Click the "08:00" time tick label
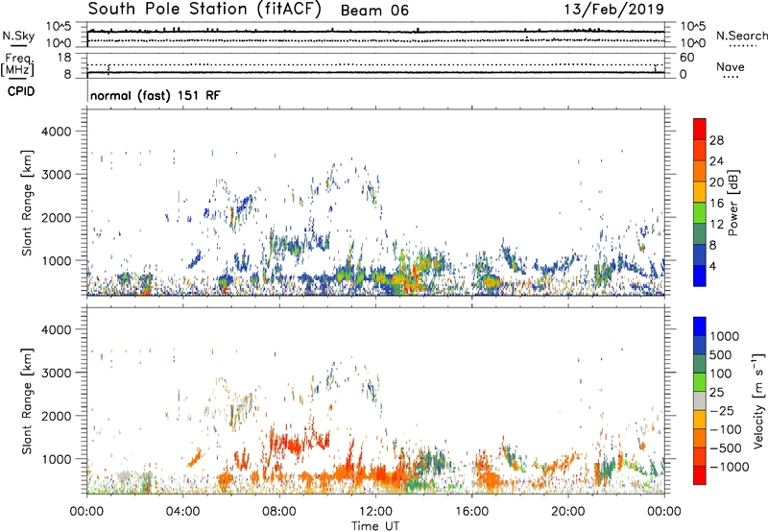The width and height of the screenshot is (768, 532). [x=279, y=512]
